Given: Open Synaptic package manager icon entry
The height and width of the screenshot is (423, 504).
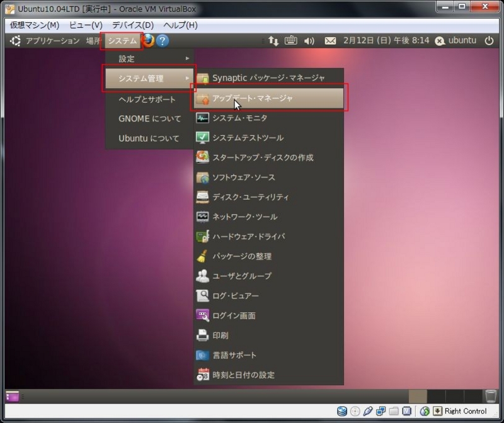Looking at the screenshot, I should tap(202, 78).
